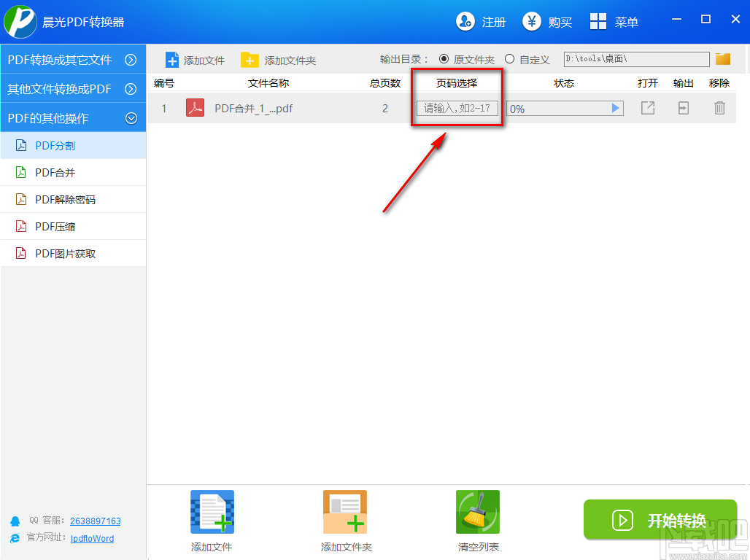The height and width of the screenshot is (560, 750).
Task: Collapse the PDF的其他操作 section
Action: click(x=73, y=118)
